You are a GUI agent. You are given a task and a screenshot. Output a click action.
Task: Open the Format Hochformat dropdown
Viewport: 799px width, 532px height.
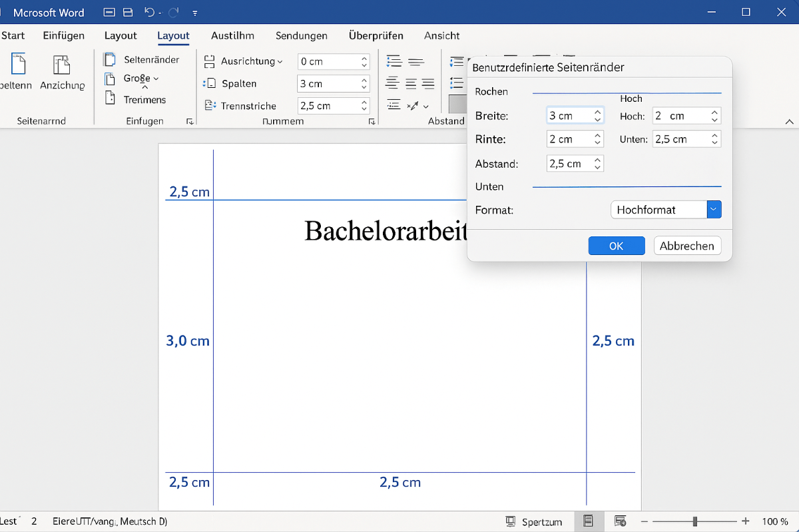tap(714, 210)
